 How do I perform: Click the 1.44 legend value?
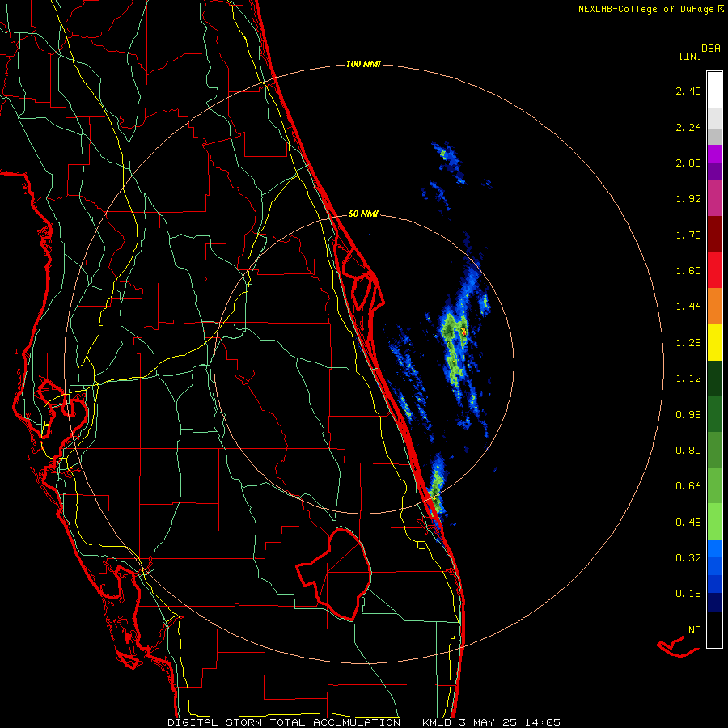coord(688,307)
